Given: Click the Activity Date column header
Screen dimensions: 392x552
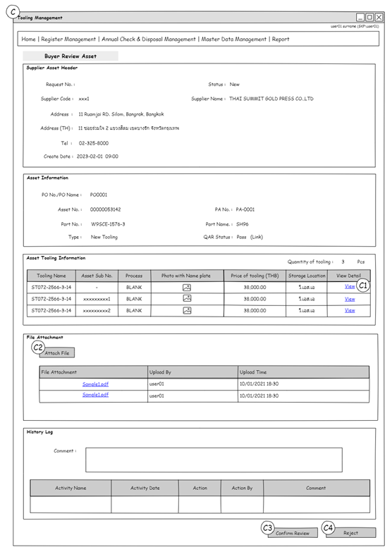Looking at the screenshot, I should click(145, 488).
